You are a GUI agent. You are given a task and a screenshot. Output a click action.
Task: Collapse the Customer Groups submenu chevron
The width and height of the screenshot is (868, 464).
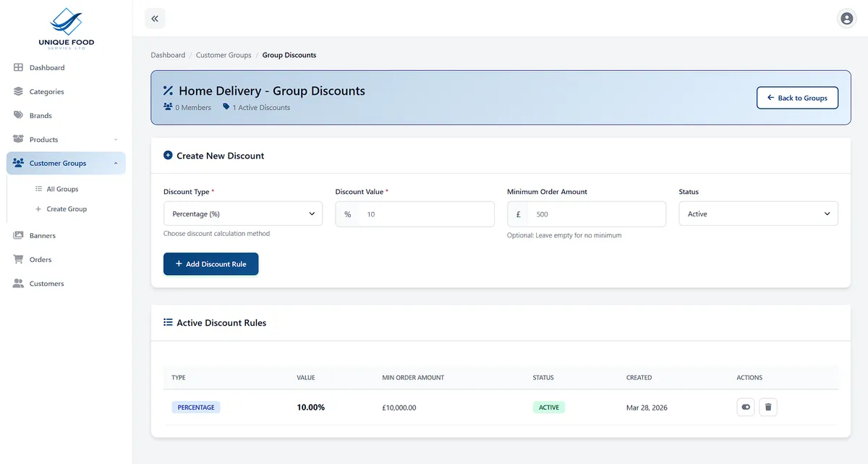(x=116, y=164)
